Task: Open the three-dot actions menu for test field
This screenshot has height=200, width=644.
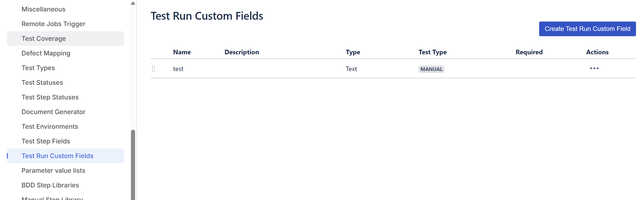Action: pyautogui.click(x=594, y=68)
